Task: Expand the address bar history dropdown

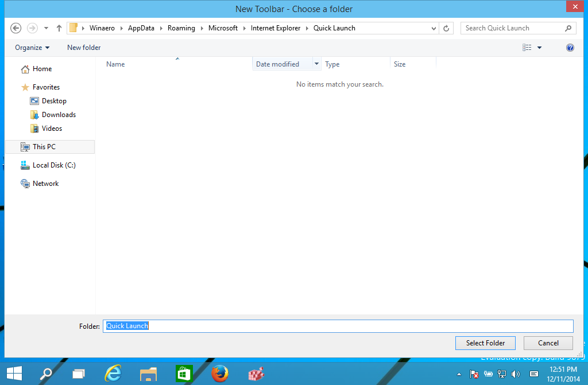Action: click(434, 28)
